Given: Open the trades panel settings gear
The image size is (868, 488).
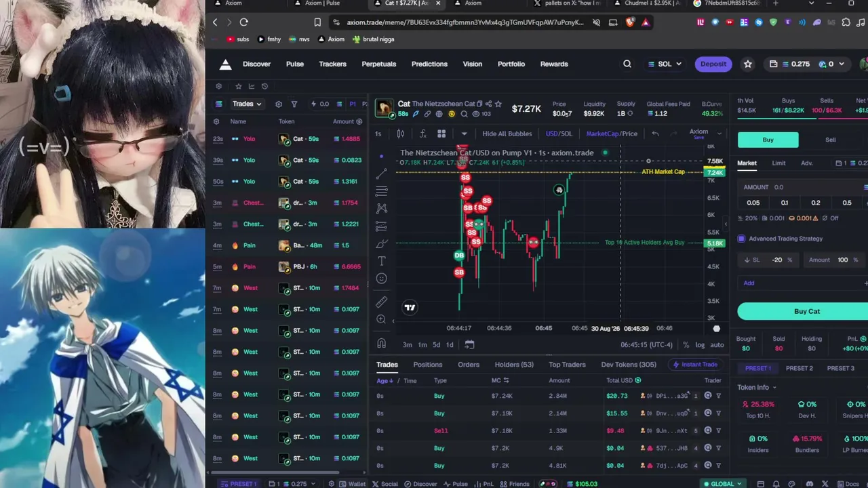Looking at the screenshot, I should coord(279,104).
